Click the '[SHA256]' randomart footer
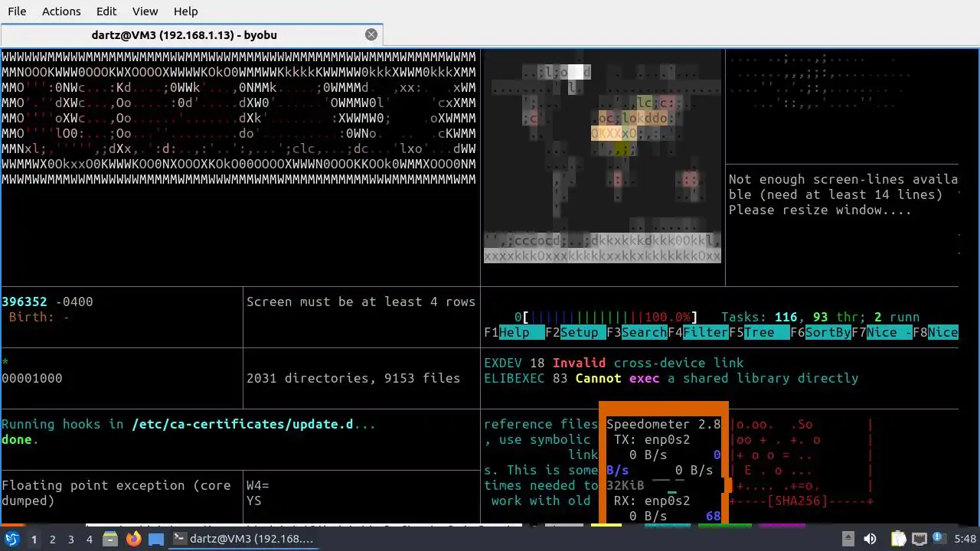Image resolution: width=980 pixels, height=551 pixels. click(x=802, y=500)
